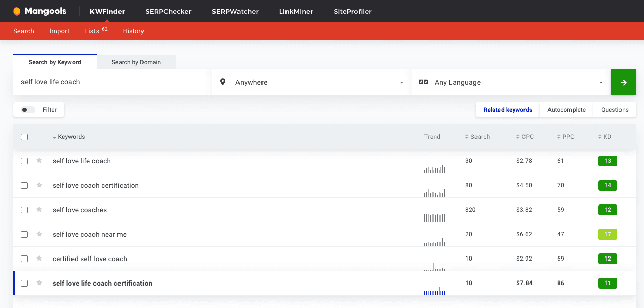Click KD score 11 badge
This screenshot has height=308, width=644.
click(x=608, y=283)
